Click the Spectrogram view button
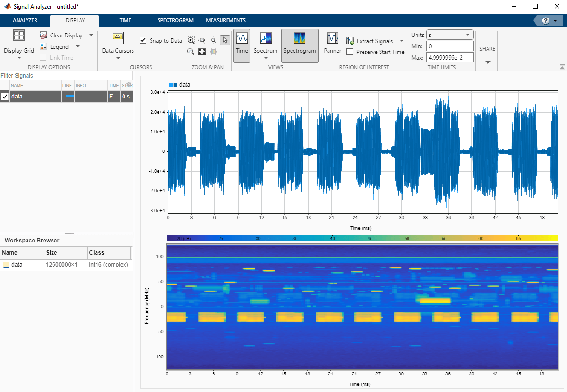 [300, 45]
